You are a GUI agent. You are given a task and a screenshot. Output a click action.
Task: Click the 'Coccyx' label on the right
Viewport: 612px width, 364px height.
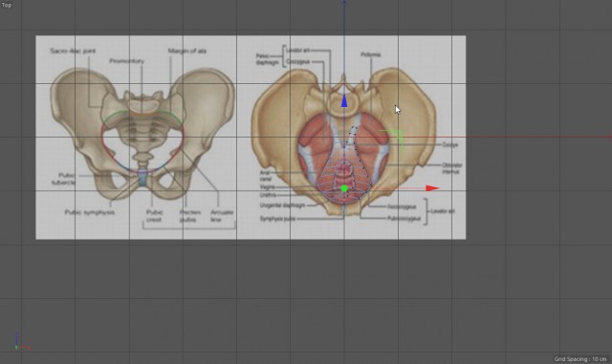coord(450,145)
